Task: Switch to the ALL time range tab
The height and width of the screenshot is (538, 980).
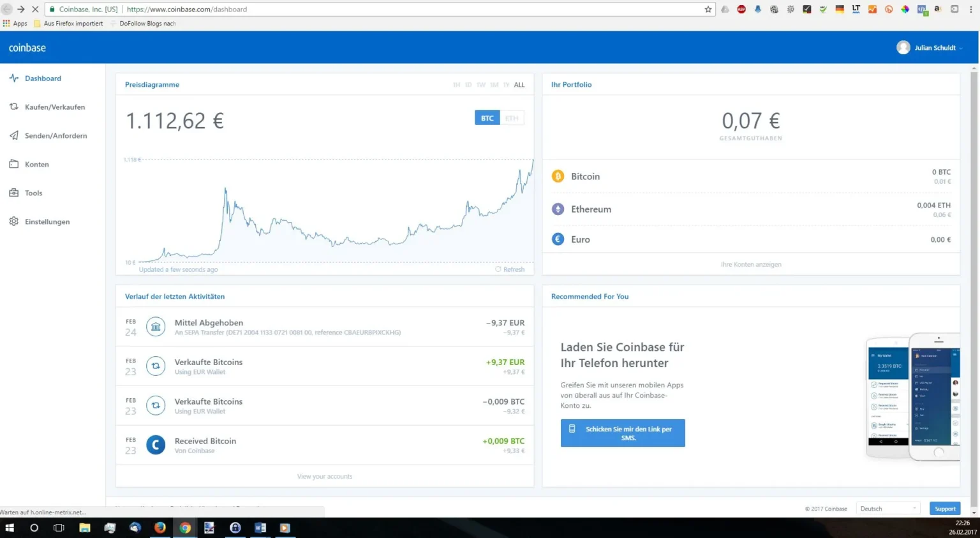Action: [519, 84]
